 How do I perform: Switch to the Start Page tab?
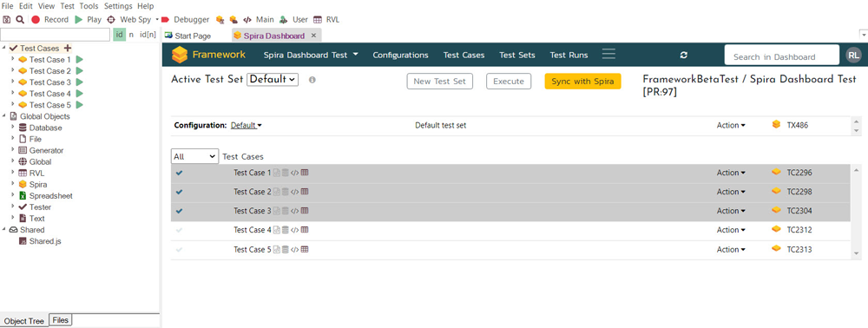coord(187,36)
